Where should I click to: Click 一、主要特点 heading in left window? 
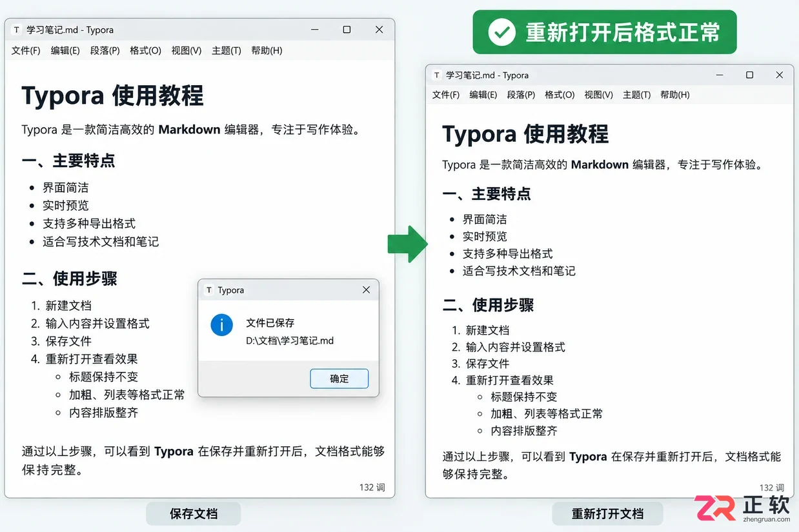pos(68,161)
